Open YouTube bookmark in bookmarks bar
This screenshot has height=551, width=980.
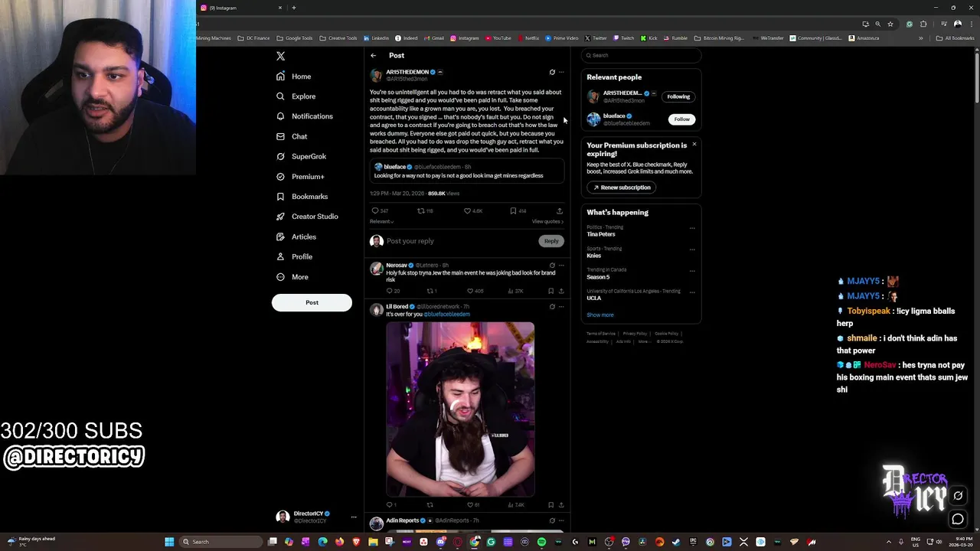tap(498, 38)
